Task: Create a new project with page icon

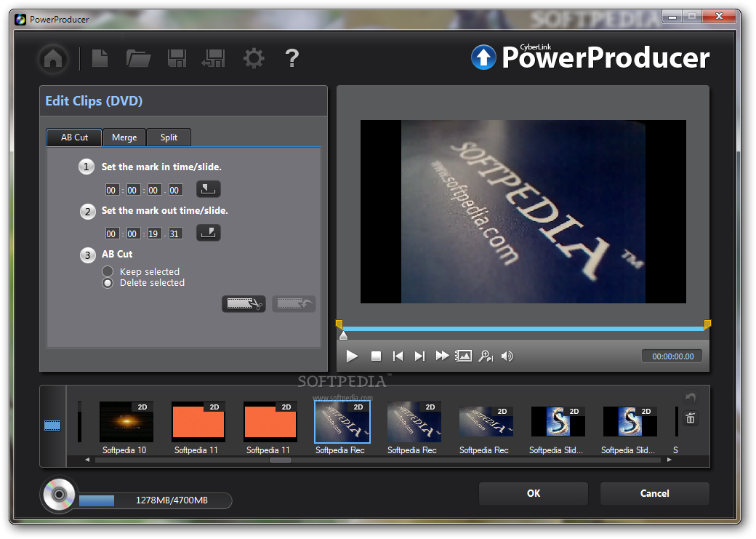Action: tap(100, 58)
